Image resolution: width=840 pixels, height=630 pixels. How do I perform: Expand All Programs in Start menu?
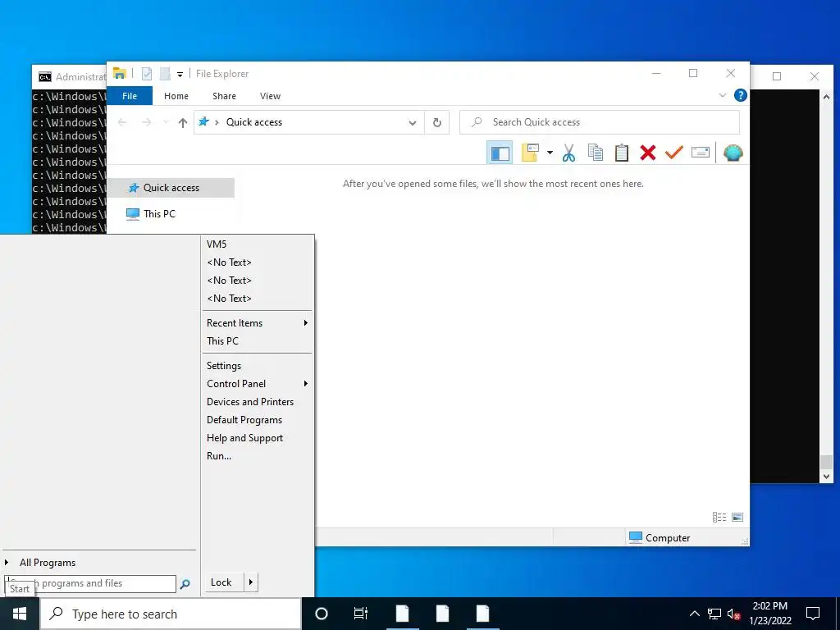tap(99, 563)
